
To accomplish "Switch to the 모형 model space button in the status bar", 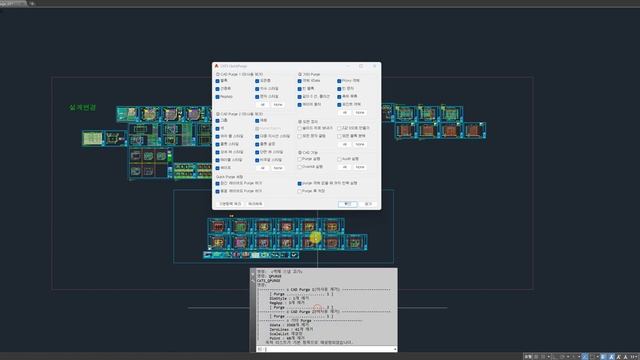I will point(528,357).
